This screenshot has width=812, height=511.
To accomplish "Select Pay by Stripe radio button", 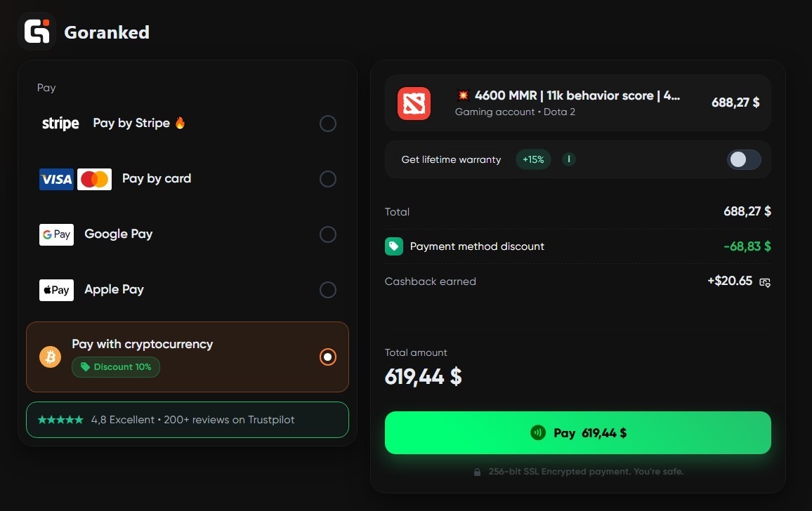I will point(327,124).
